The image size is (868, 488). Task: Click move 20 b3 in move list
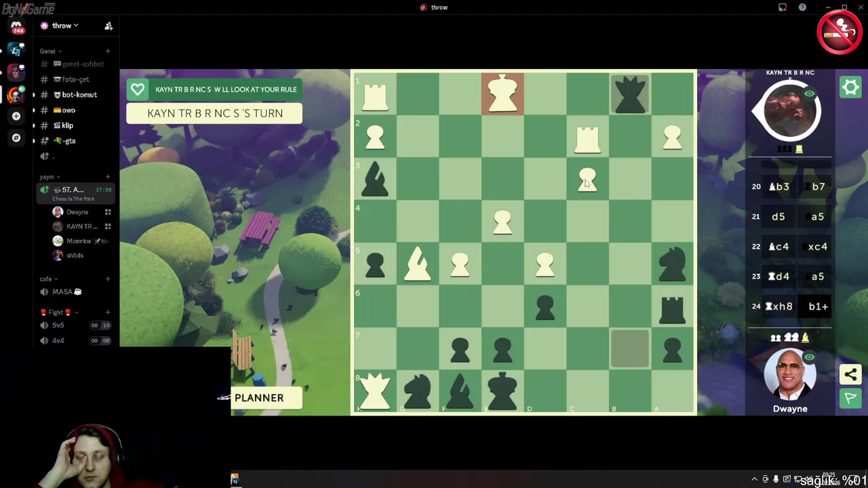pyautogui.click(x=778, y=187)
